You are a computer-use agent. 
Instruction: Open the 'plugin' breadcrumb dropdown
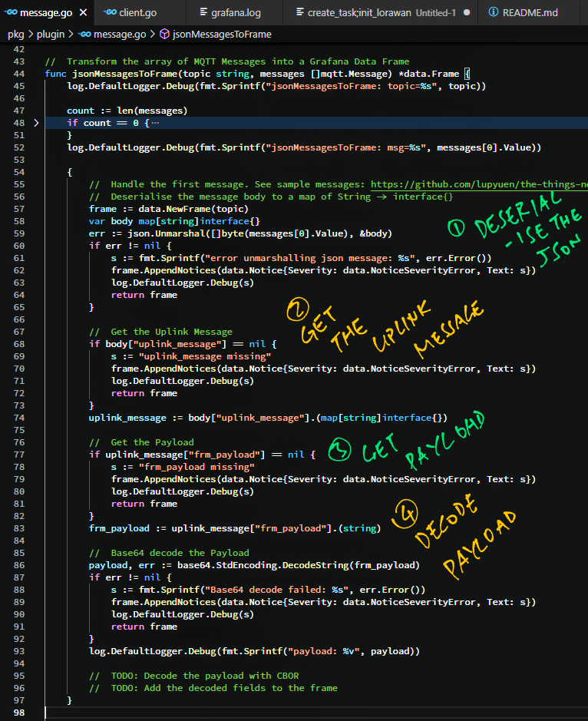click(50, 34)
